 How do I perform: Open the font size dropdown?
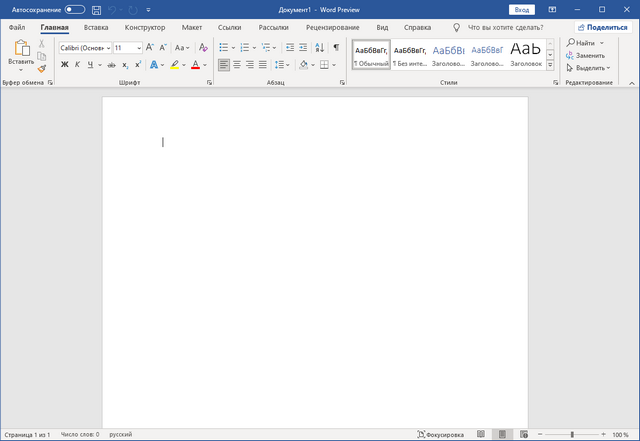coord(138,48)
